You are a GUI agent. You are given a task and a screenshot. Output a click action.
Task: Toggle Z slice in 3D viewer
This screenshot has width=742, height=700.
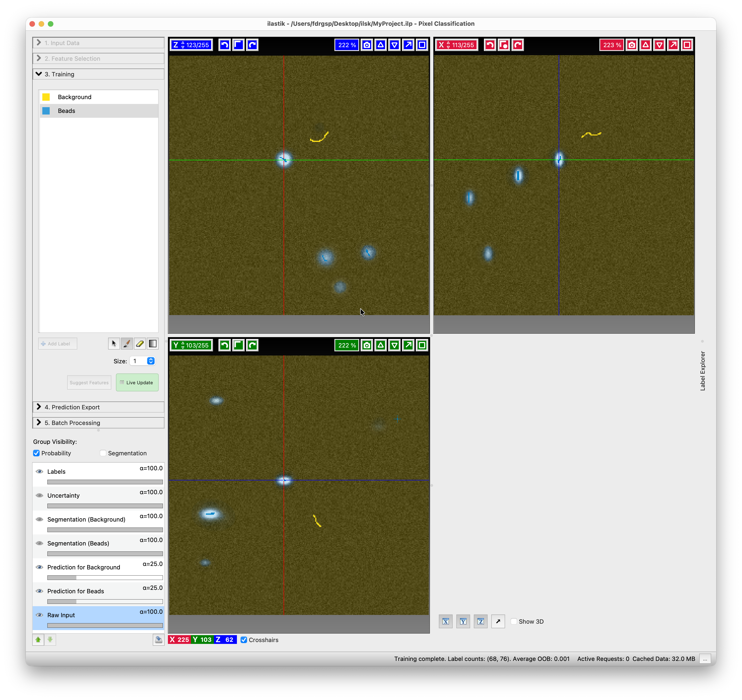[x=481, y=621]
